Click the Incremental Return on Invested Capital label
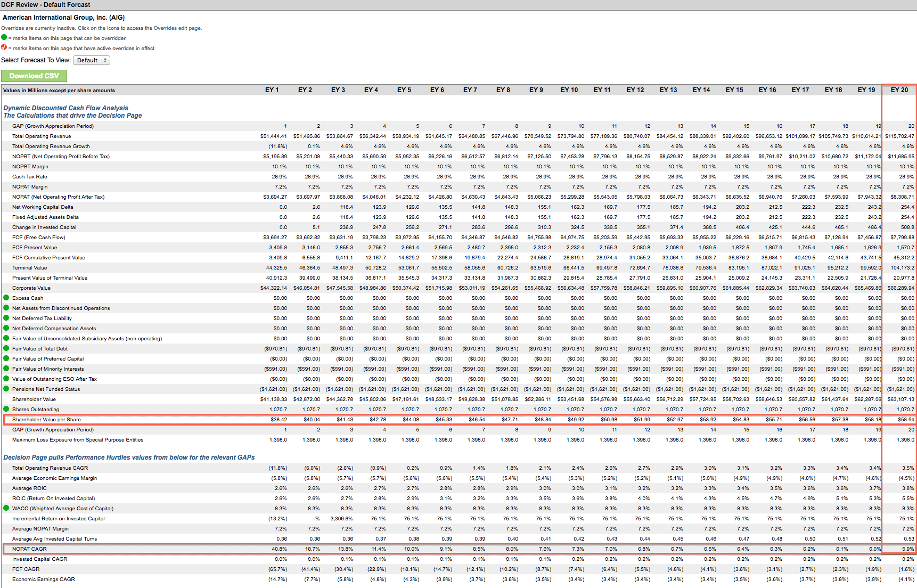The height and width of the screenshot is (588, 917). (x=59, y=519)
